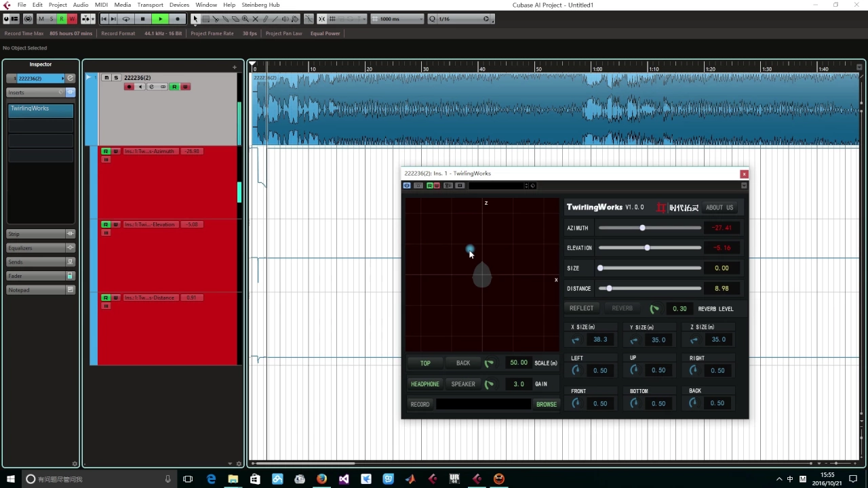Open the MIDI menu

(101, 5)
